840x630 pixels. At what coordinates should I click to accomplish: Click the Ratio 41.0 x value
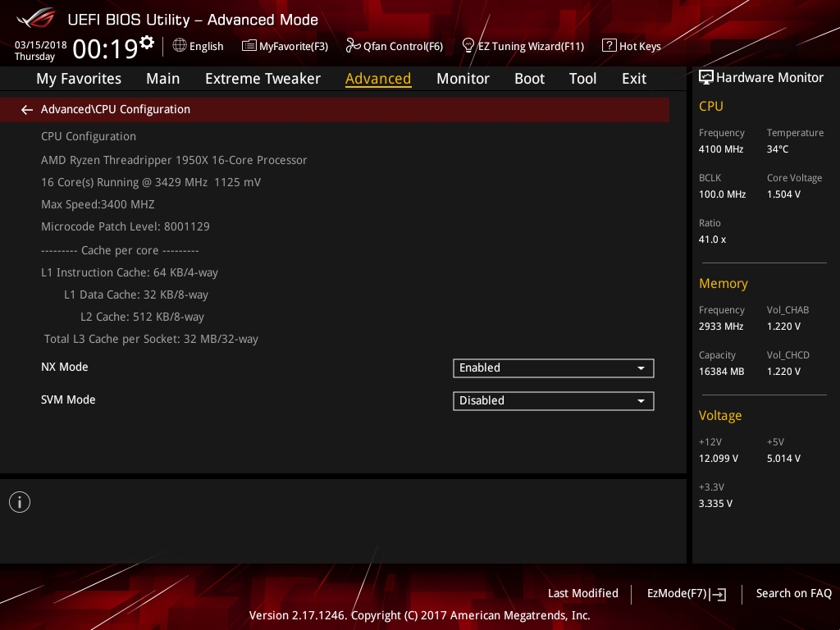712,240
